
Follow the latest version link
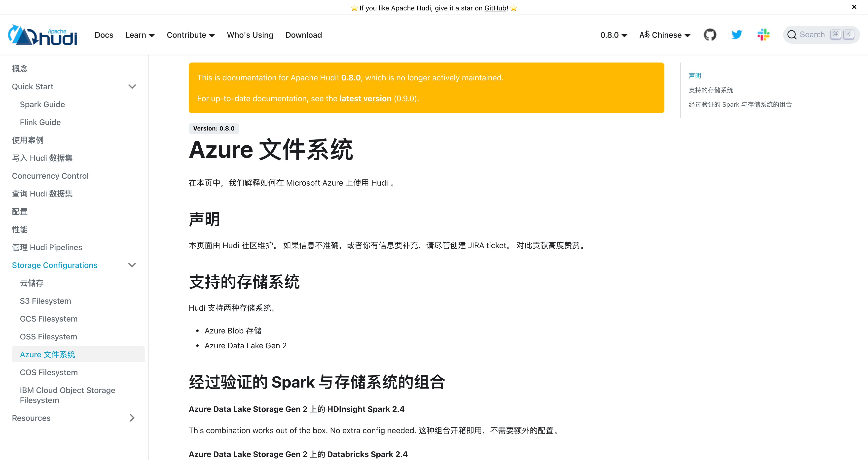365,98
